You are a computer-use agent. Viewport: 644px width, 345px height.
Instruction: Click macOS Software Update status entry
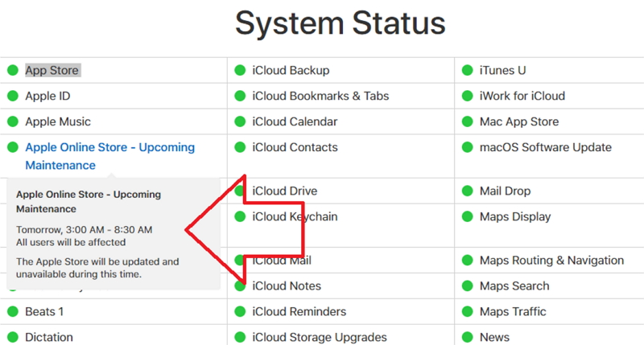point(546,148)
